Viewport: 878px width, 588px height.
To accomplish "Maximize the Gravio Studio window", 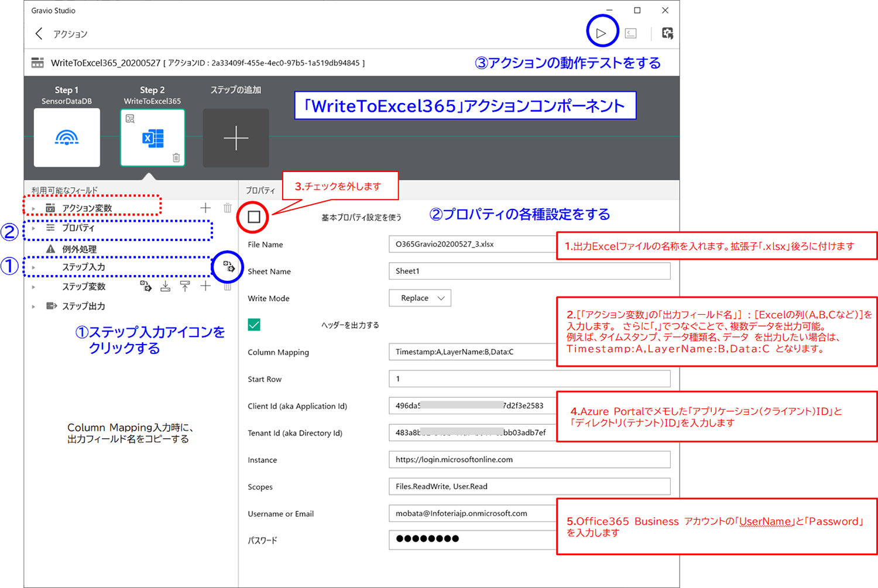I will point(637,11).
